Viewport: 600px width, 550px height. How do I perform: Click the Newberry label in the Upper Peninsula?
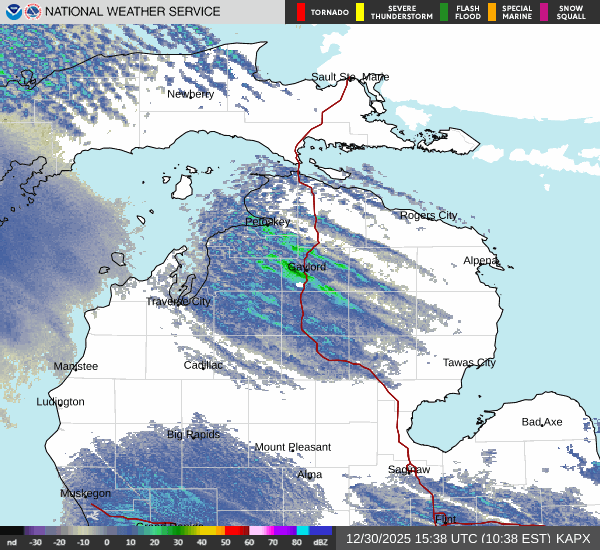tap(190, 94)
